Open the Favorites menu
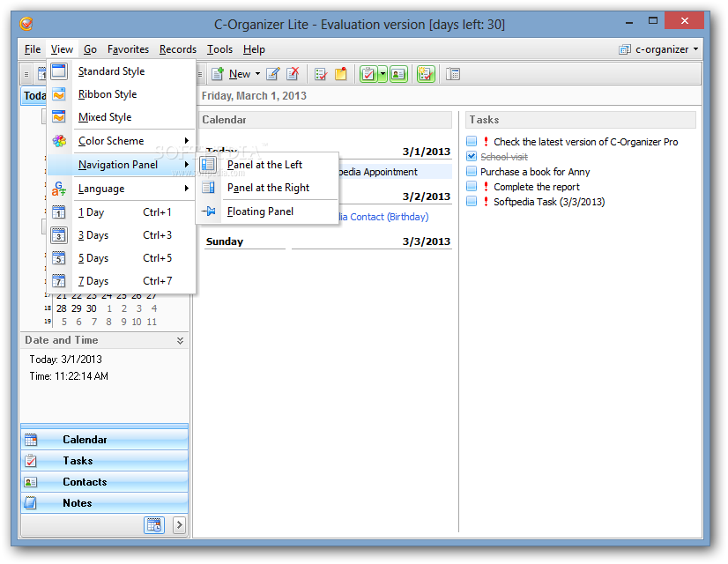Image resolution: width=728 pixels, height=564 pixels. pos(128,49)
